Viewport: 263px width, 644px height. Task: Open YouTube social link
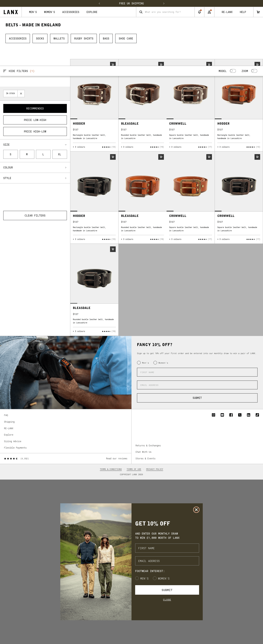(222, 415)
